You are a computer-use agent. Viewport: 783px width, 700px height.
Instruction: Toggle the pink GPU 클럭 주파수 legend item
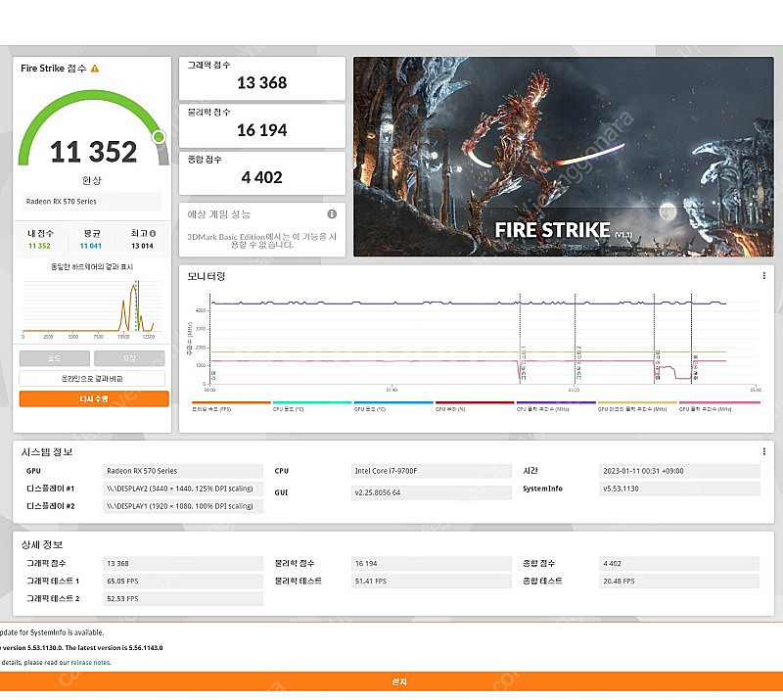719,405
